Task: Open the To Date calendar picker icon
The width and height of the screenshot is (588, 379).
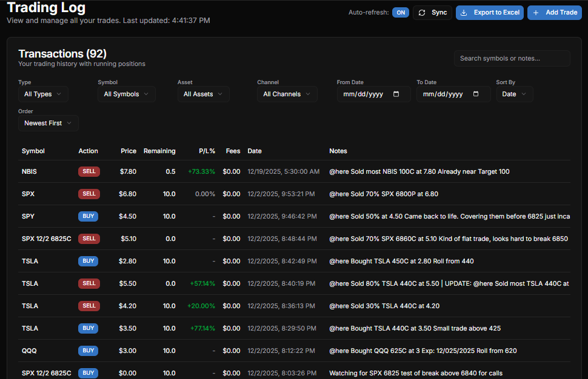Action: coord(476,94)
